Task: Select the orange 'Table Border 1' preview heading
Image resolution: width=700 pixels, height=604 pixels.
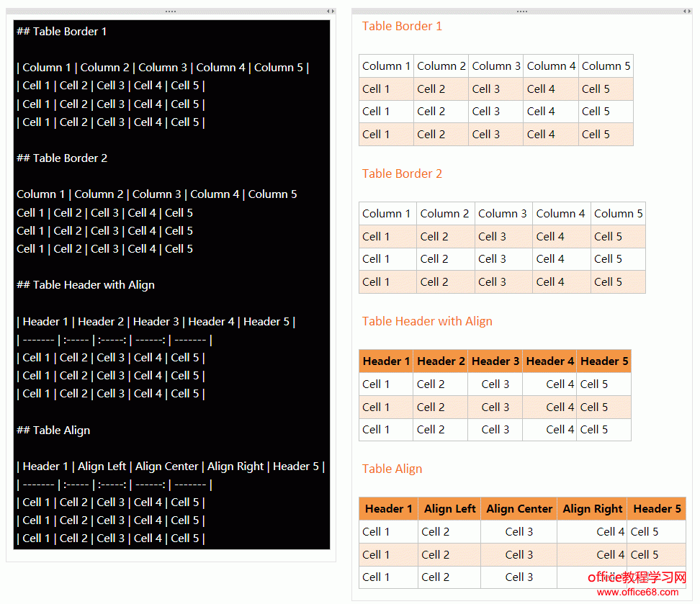Action: [402, 27]
